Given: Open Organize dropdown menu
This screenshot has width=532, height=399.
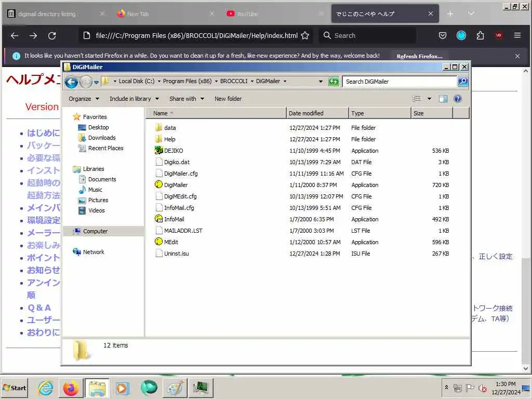Looking at the screenshot, I should (x=84, y=99).
